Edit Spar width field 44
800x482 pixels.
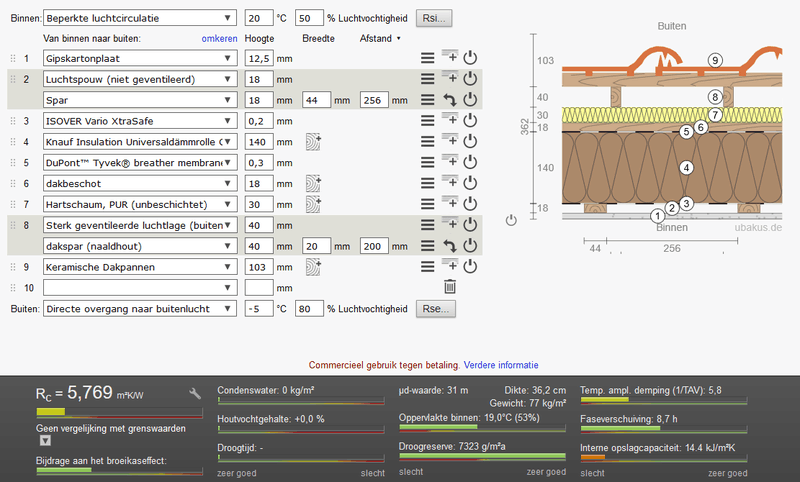[316, 100]
